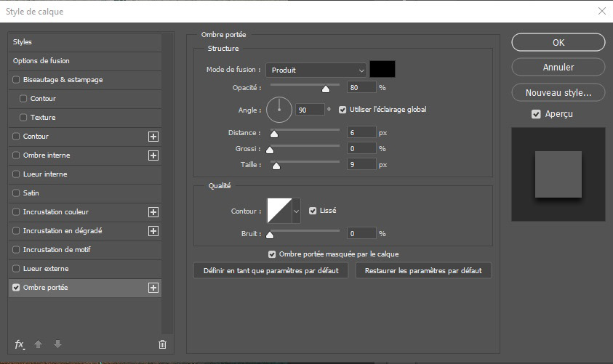
Task: Move effect up with the up arrow icon
Action: (x=38, y=344)
